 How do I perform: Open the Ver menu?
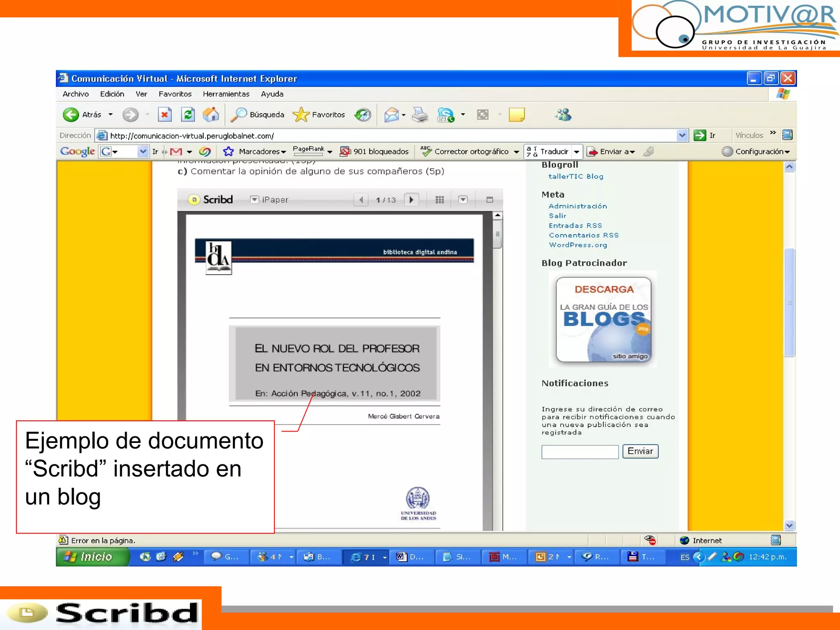[x=142, y=94]
